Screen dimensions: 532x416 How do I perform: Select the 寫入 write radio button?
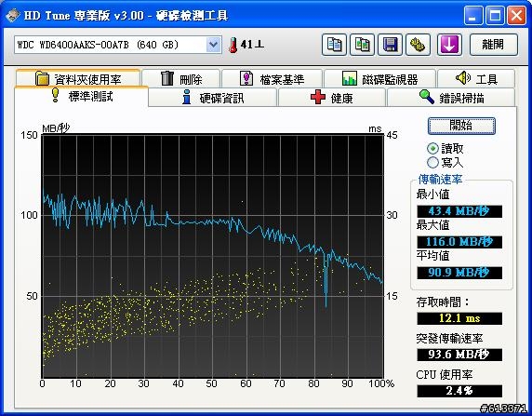click(432, 162)
